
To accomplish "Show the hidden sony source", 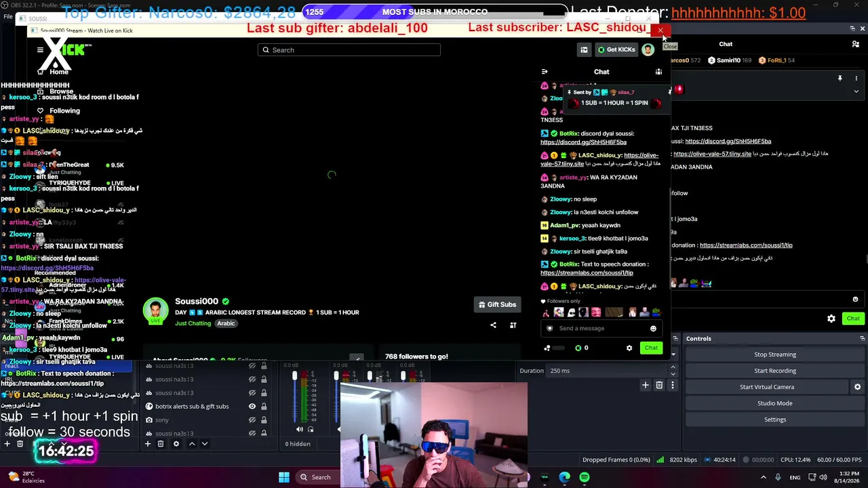I will 252,420.
